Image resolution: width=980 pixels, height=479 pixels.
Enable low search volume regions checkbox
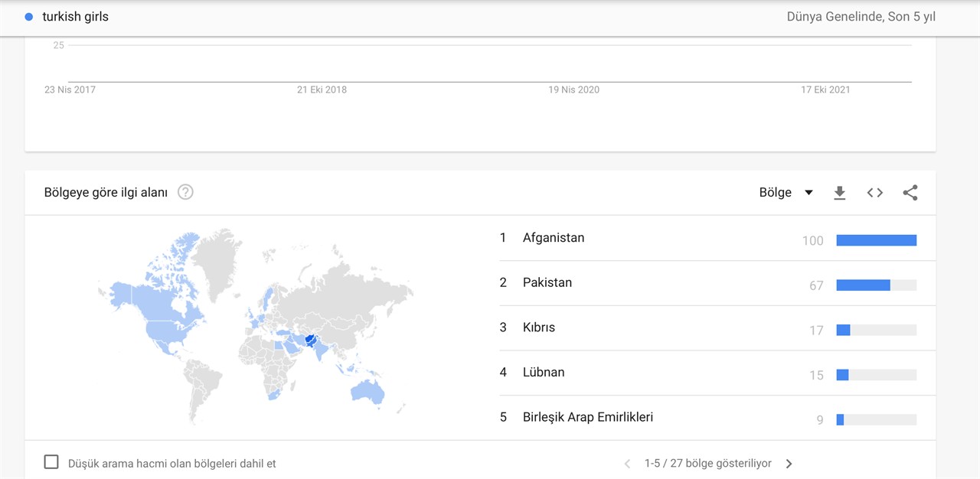click(x=51, y=462)
